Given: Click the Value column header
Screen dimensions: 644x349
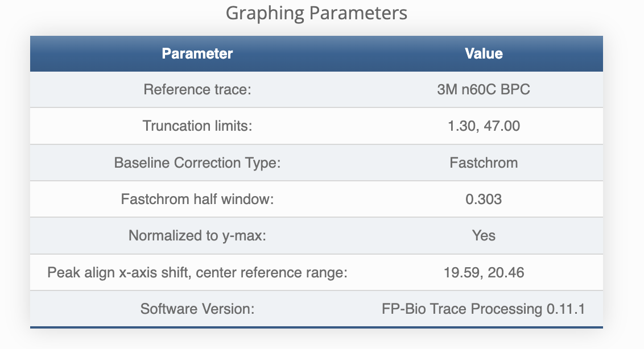Looking at the screenshot, I should point(484,54).
